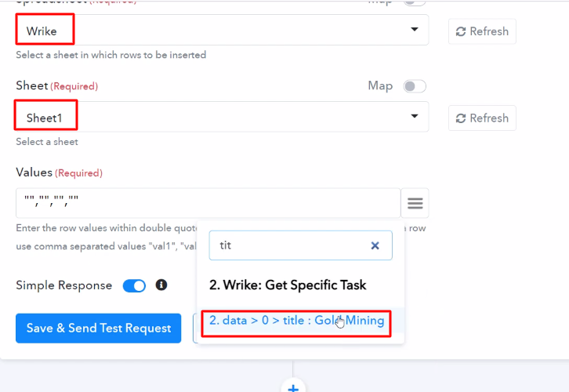Click the caret arrow of the Sheet1 dropdown
Screen dimensions: 569x392
pyautogui.click(x=415, y=116)
